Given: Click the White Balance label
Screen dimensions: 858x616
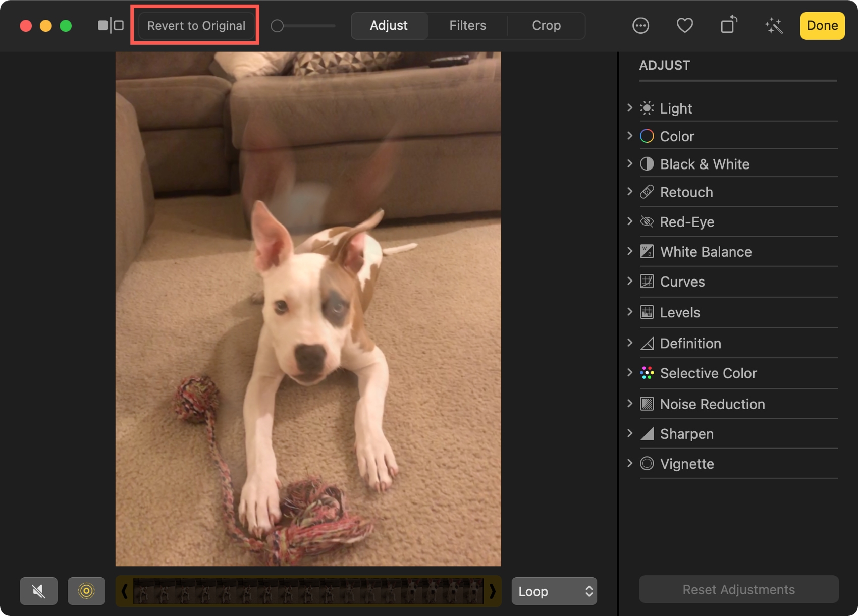Looking at the screenshot, I should (706, 252).
